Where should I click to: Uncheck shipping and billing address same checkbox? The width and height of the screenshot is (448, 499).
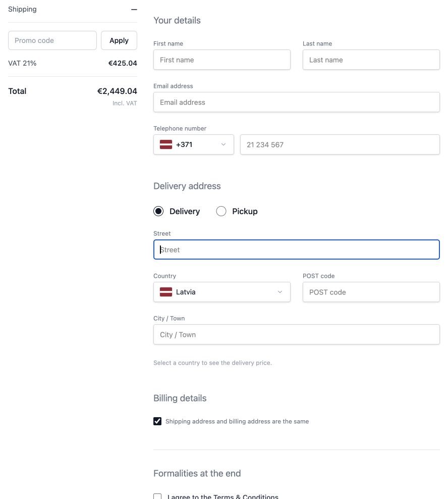click(157, 421)
